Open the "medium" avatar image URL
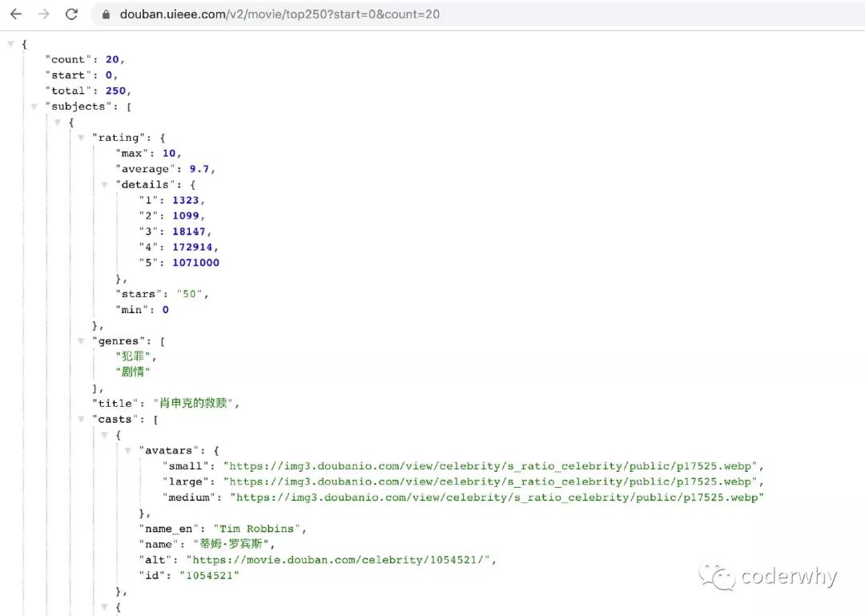Viewport: 865px width, 616px height. point(497,497)
